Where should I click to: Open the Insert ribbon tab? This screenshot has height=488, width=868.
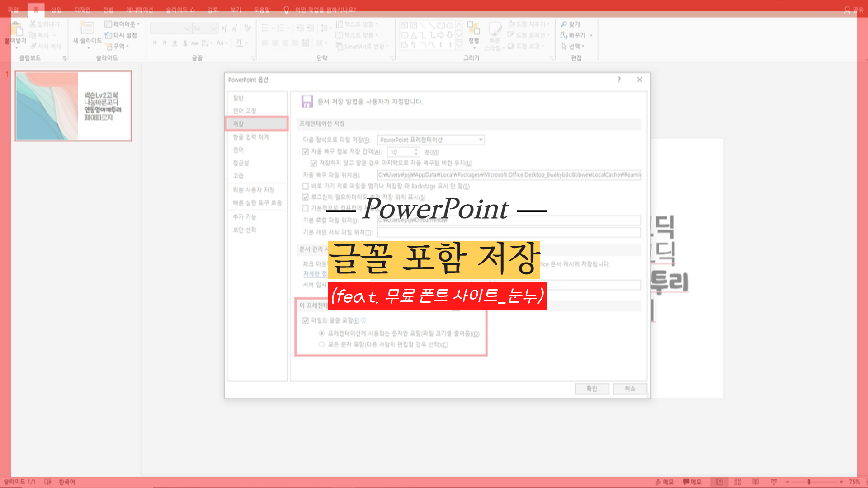(57, 9)
